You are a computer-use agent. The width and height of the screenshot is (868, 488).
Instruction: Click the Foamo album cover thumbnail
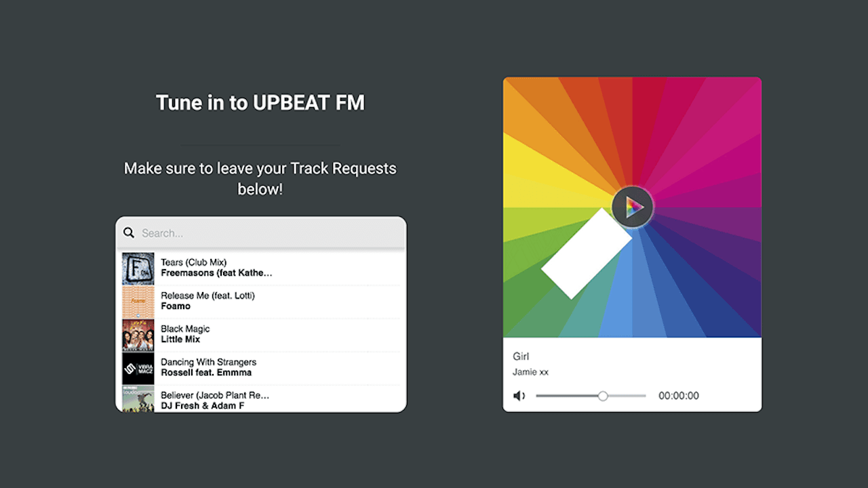138,301
